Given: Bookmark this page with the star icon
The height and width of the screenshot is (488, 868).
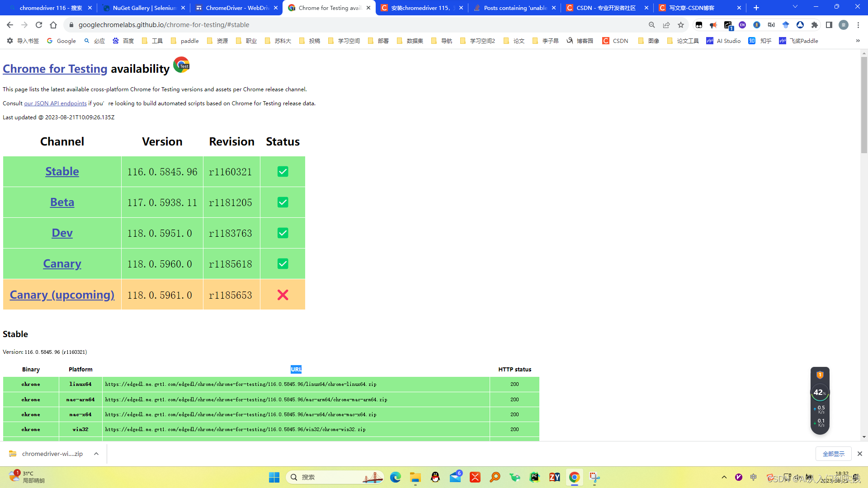Looking at the screenshot, I should pos(681,25).
